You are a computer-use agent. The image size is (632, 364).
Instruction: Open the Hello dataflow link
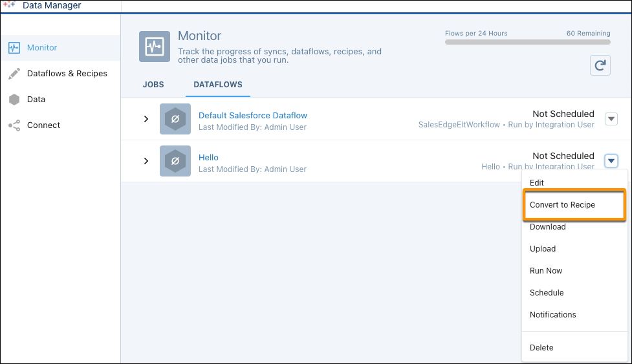(208, 157)
